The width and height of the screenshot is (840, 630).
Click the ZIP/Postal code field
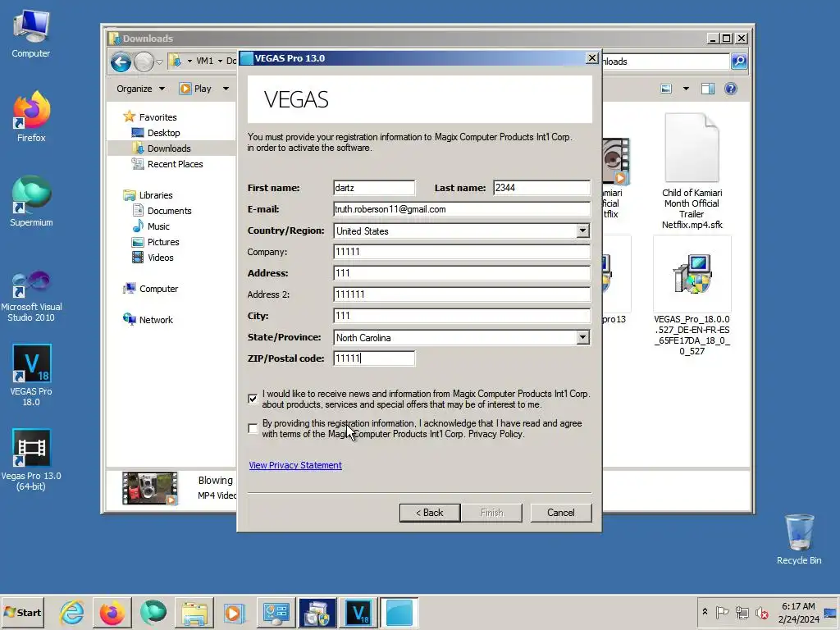[374, 358]
